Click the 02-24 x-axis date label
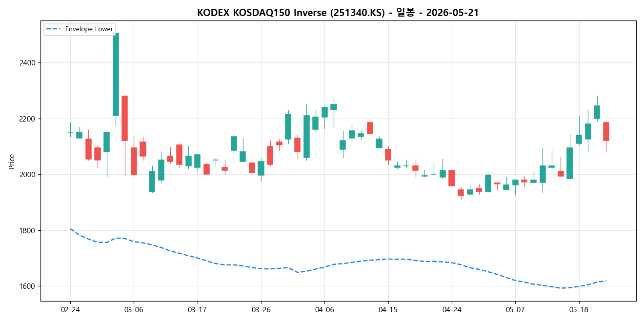The height and width of the screenshot is (322, 644). click(x=70, y=310)
